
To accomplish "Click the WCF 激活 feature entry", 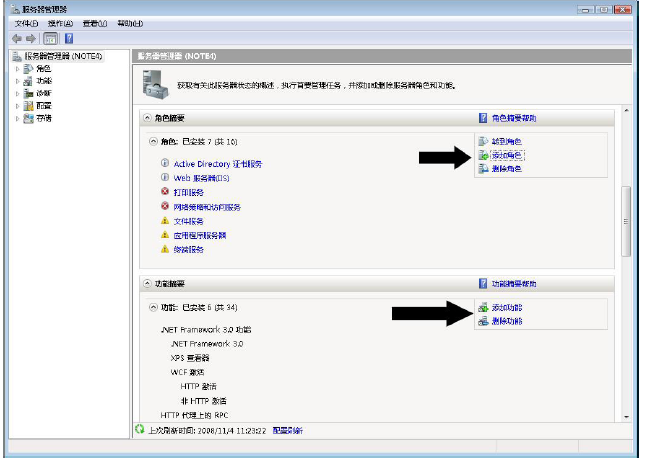I will pyautogui.click(x=187, y=372).
